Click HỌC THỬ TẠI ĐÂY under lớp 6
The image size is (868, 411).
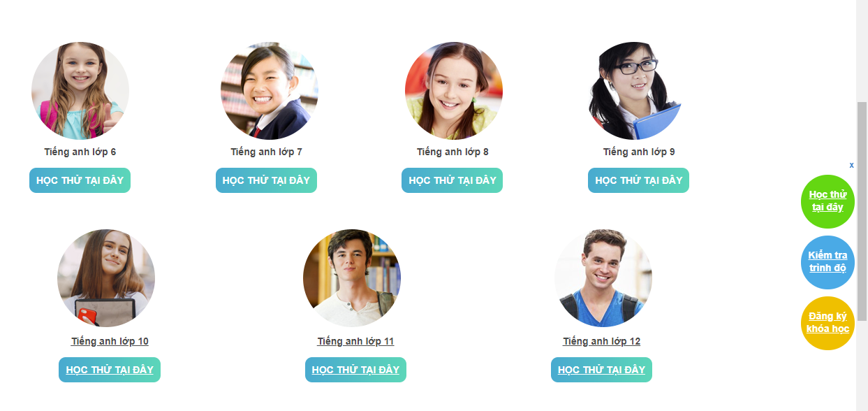point(80,180)
